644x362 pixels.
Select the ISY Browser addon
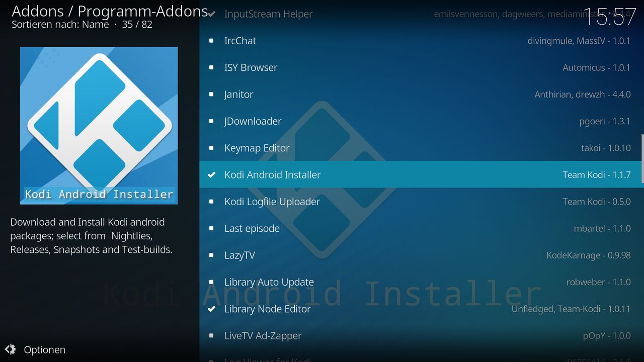point(421,67)
